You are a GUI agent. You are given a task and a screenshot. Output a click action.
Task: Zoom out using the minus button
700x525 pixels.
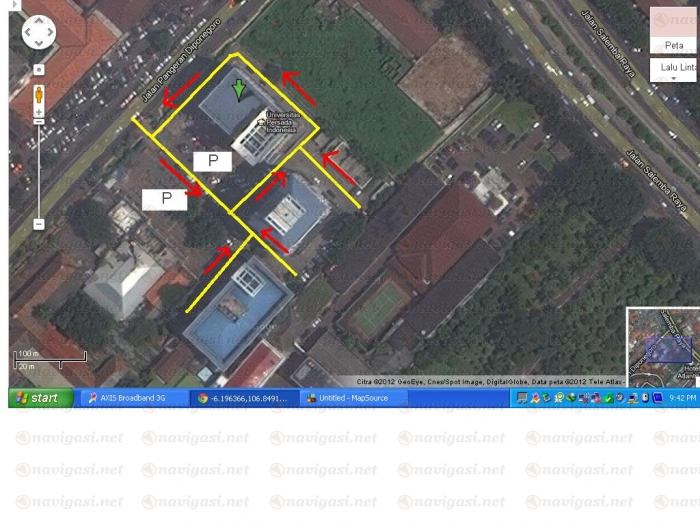tap(39, 224)
